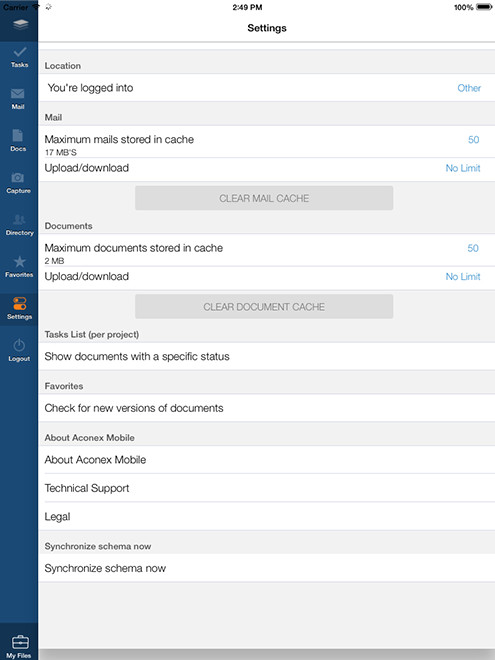The image size is (495, 660).
Task: Open My Files briefcase icon
Action: (x=20, y=642)
